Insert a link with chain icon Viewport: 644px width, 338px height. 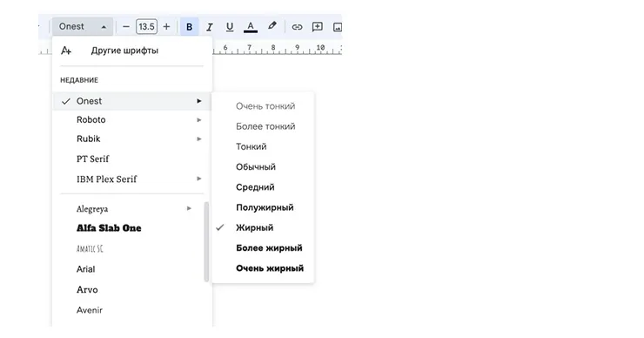pyautogui.click(x=297, y=27)
